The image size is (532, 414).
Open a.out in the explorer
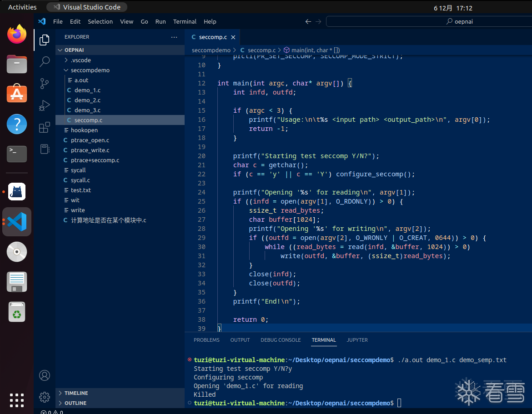pos(120,80)
